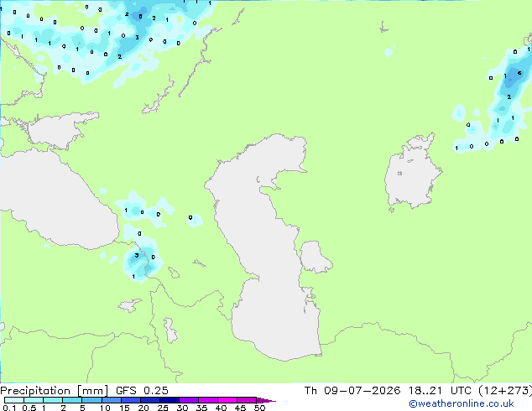The width and height of the screenshot is (532, 411).
Task: Click the 20–25 mm dark blue swatch
Action: (x=150, y=400)
